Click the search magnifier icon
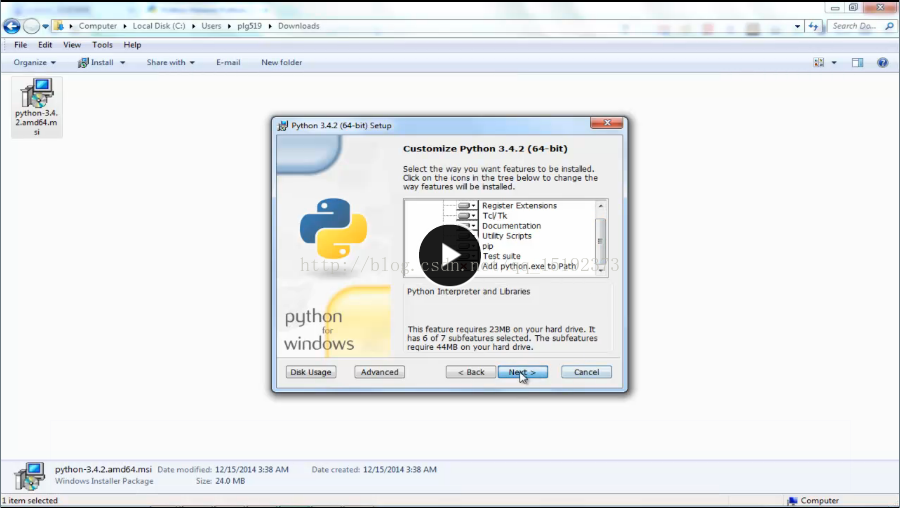 (x=890, y=26)
